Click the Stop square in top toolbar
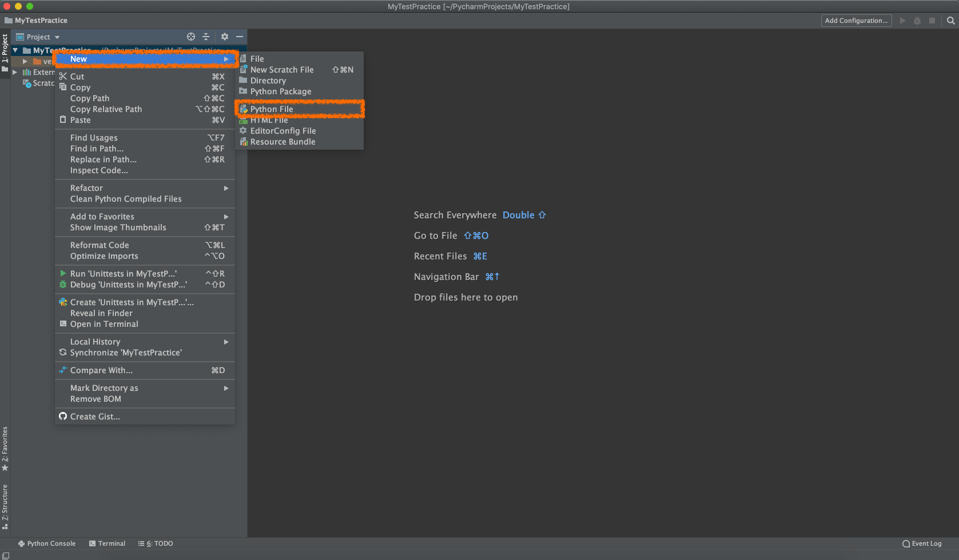Viewport: 959px width, 560px height. [x=932, y=21]
